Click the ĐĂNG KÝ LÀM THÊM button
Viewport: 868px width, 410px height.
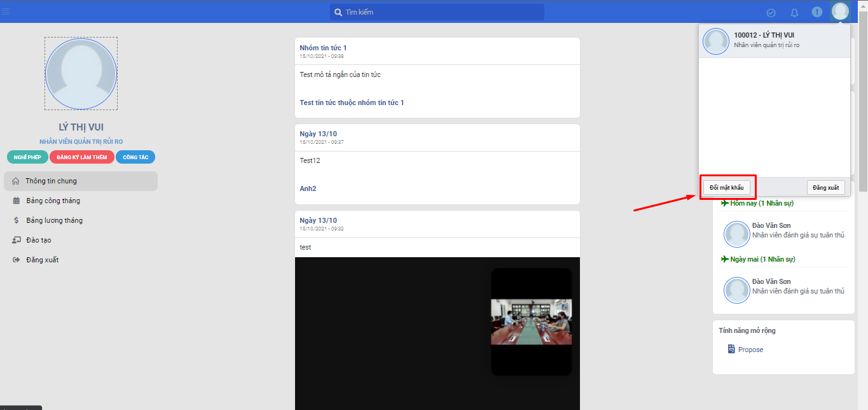[x=82, y=157]
